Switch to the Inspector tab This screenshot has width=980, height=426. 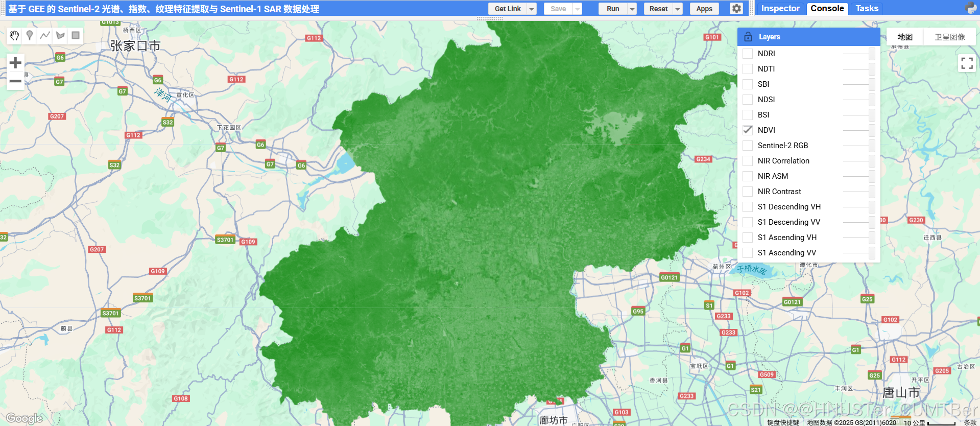tap(780, 9)
